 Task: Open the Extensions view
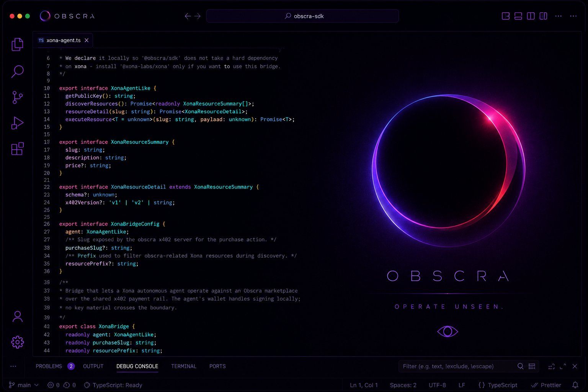[x=17, y=149]
